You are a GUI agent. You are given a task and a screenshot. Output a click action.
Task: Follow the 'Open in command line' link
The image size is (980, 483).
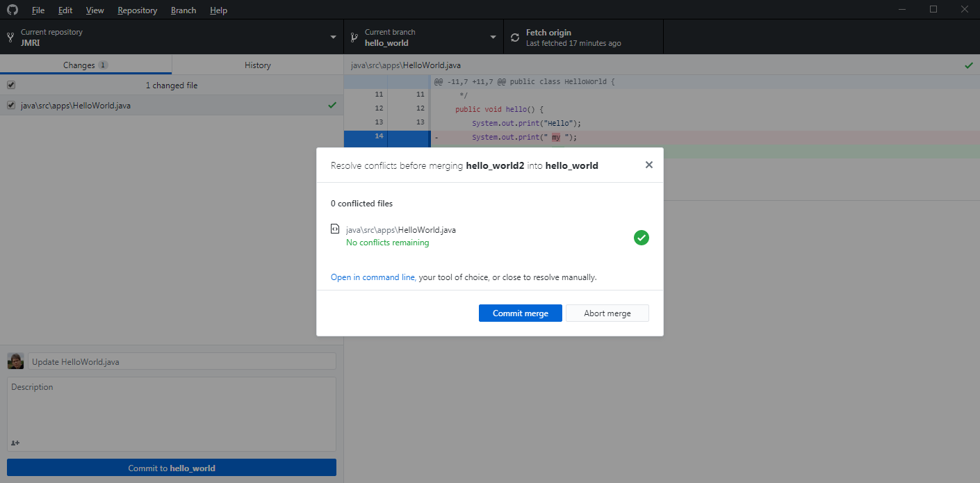[373, 277]
